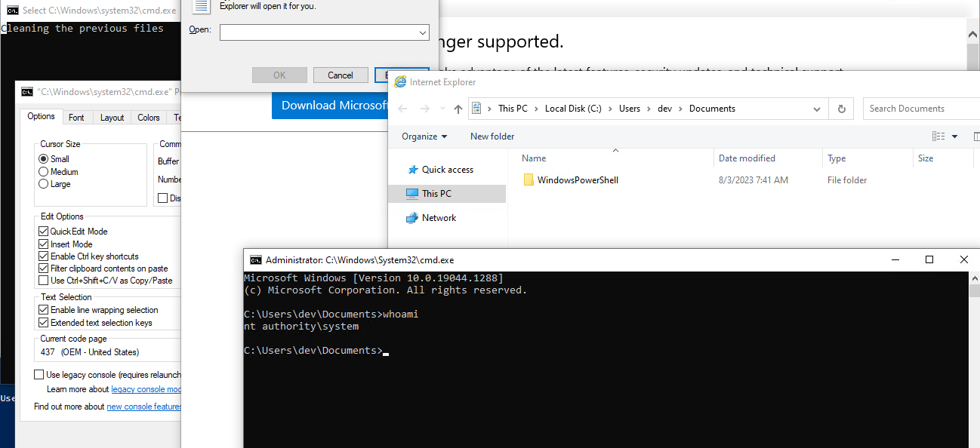The image size is (980, 448).
Task: Open the WindowsPowerShell folder
Action: coord(578,180)
